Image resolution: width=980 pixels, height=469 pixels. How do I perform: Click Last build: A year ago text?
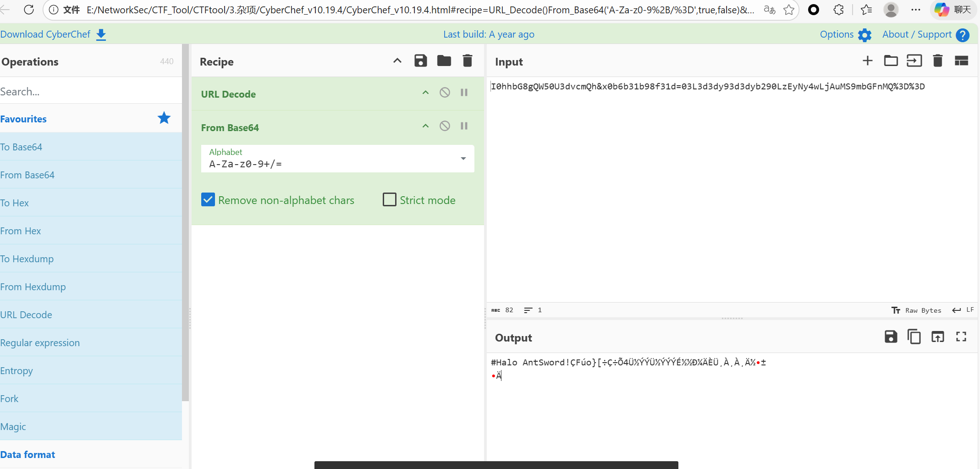(489, 34)
